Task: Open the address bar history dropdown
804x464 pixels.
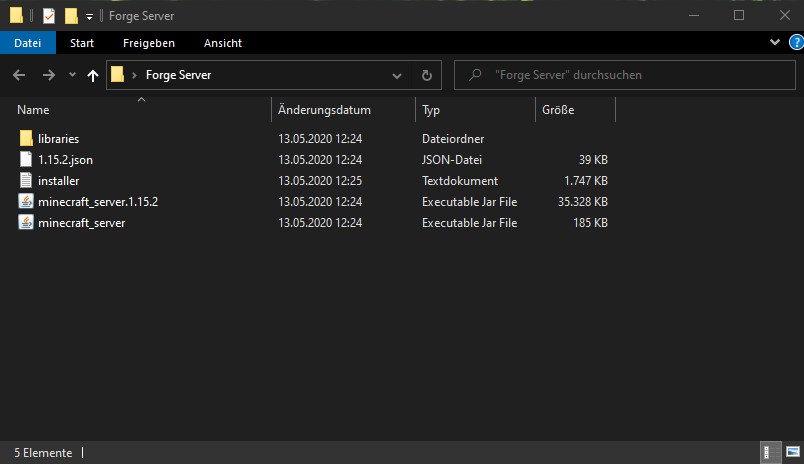Action: pos(397,75)
